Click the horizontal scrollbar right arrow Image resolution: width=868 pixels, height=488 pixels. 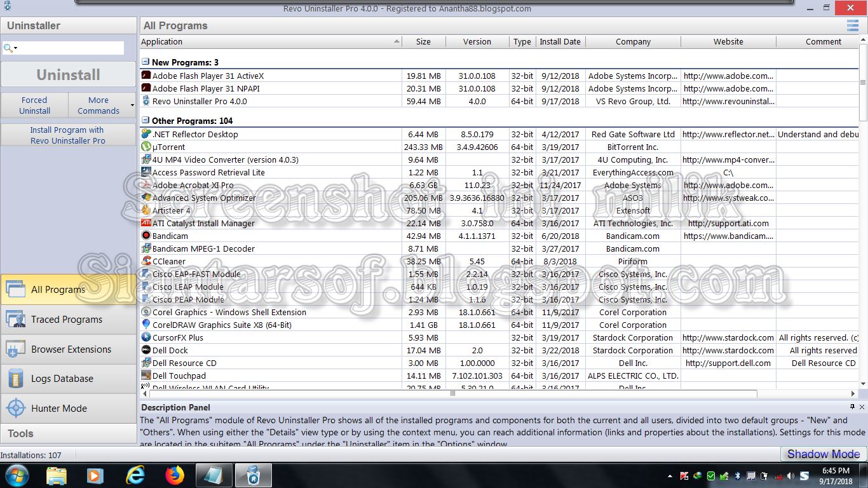pos(854,393)
